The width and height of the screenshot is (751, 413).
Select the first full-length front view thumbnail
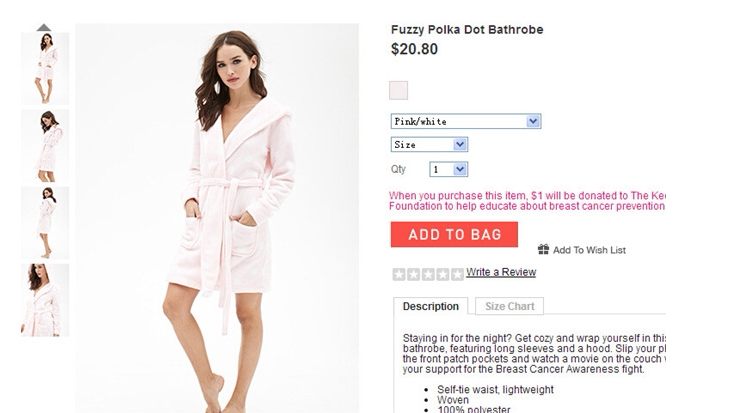45,69
